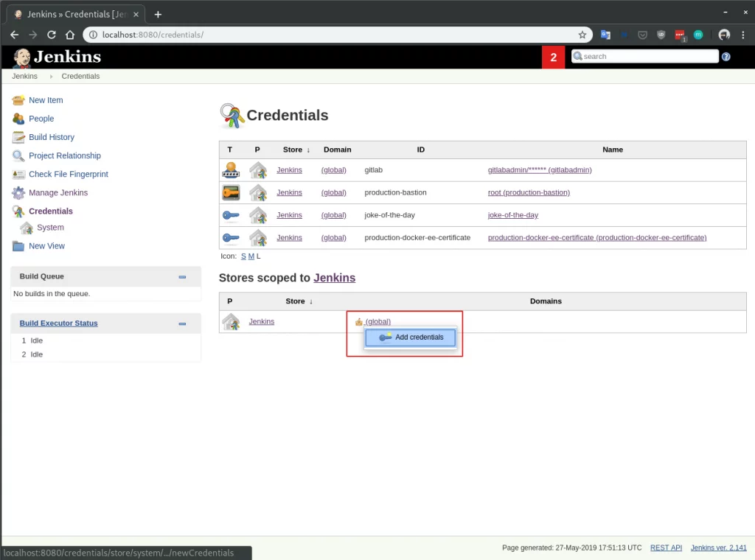755x560 pixels.
Task: Click the key type icon in production-docker-ee-certificate row
Action: (x=231, y=238)
